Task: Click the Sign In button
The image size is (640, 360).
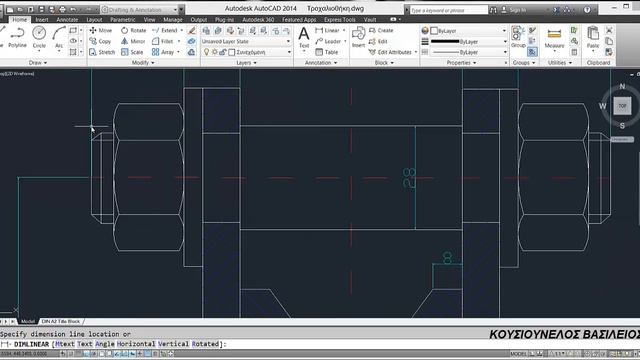Action: coord(514,9)
